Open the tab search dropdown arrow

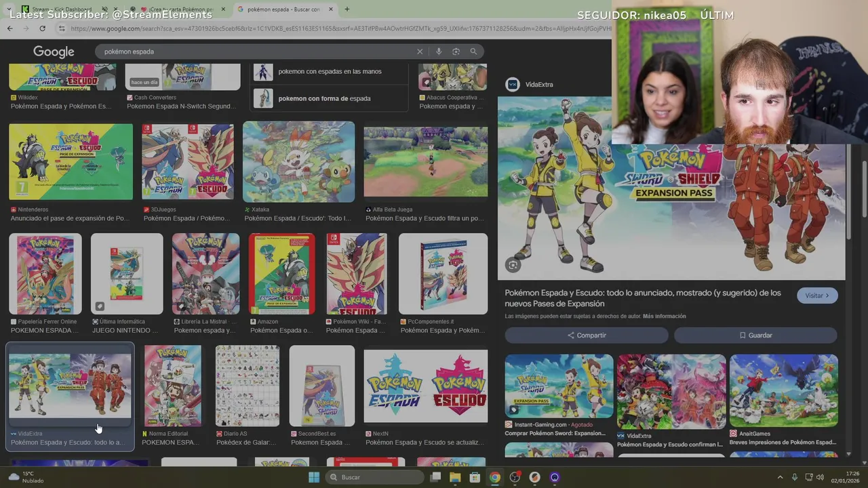tap(8, 9)
